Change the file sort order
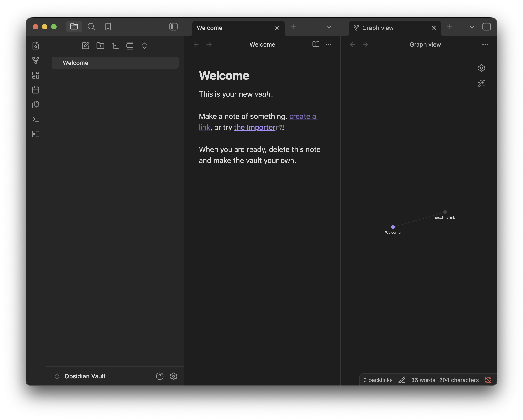Image resolution: width=523 pixels, height=420 pixels. 115,45
